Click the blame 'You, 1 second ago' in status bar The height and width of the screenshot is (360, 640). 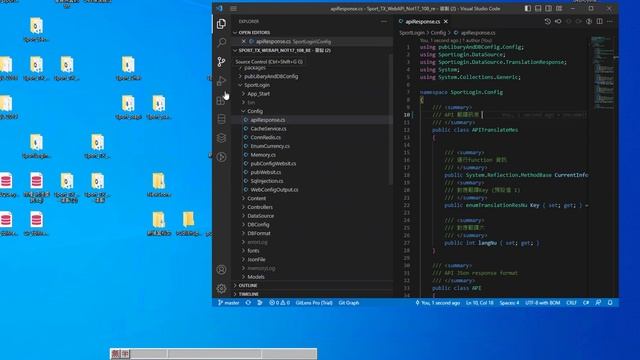click(x=438, y=303)
